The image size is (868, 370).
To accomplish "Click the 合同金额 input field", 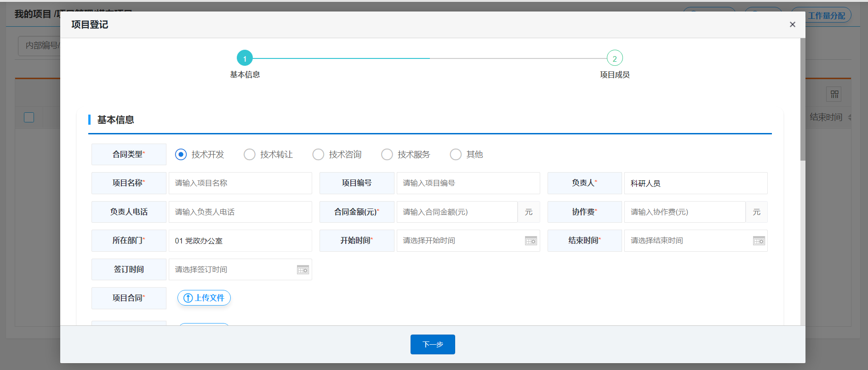I will tap(457, 212).
